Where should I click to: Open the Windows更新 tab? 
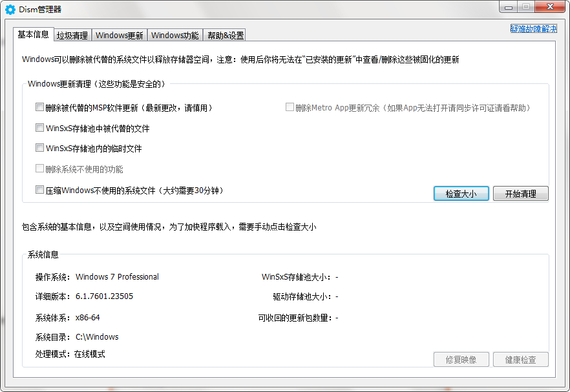[118, 35]
